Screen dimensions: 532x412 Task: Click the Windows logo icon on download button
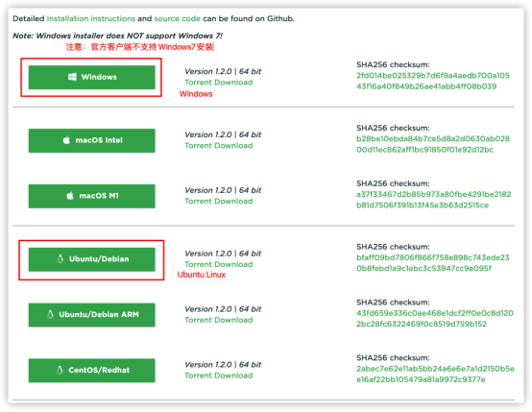[72, 77]
